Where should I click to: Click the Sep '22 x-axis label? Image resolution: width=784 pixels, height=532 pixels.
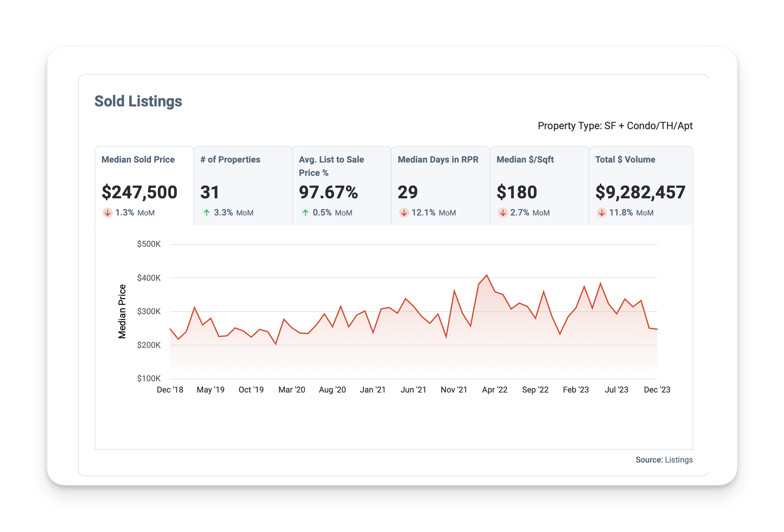pyautogui.click(x=535, y=390)
